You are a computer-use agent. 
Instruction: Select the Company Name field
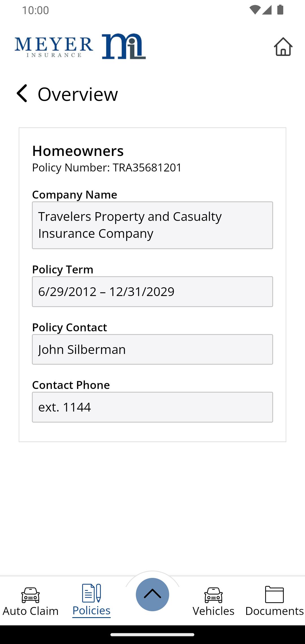tap(152, 225)
